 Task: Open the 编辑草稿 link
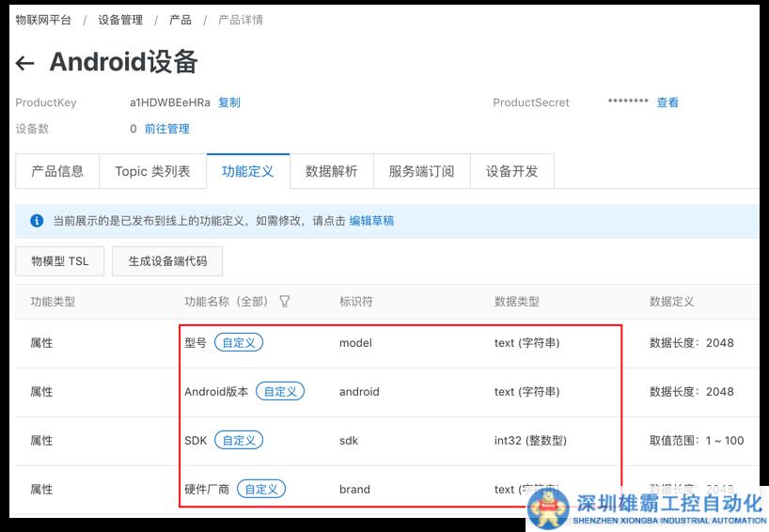pyautogui.click(x=371, y=221)
